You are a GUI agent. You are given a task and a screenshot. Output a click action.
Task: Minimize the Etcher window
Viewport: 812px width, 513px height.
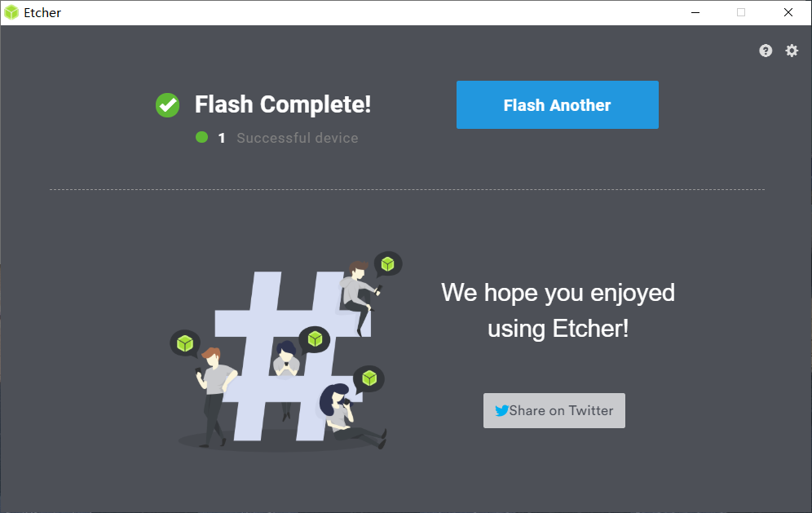tap(695, 12)
